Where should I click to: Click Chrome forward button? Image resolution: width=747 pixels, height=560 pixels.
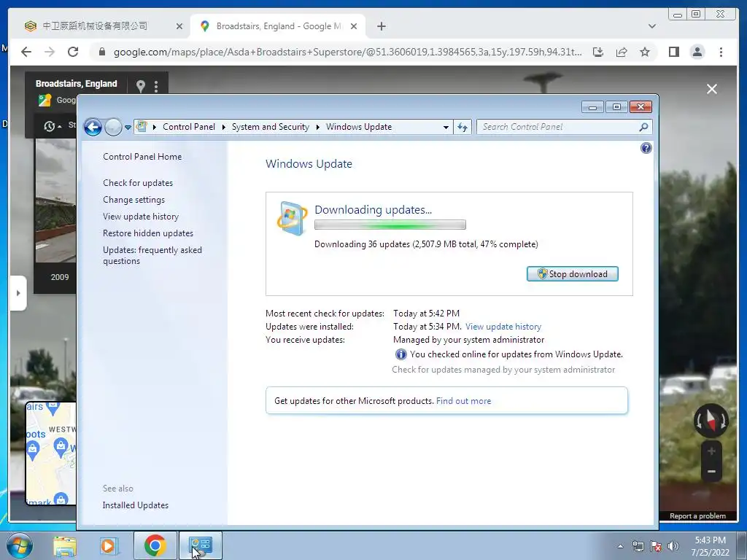[x=50, y=52]
